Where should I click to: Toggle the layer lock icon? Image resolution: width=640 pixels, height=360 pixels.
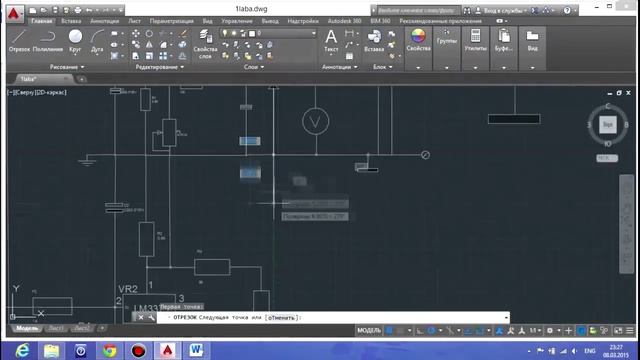point(243,33)
